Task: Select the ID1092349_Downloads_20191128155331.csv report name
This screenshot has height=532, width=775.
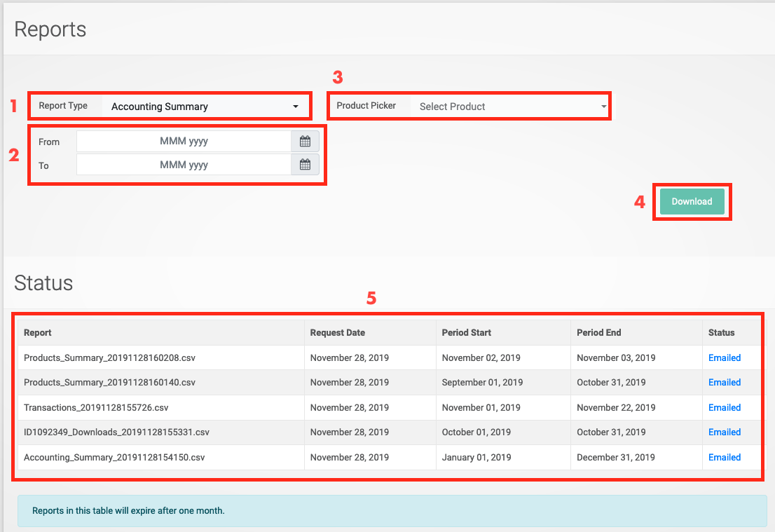Action: 116,432
